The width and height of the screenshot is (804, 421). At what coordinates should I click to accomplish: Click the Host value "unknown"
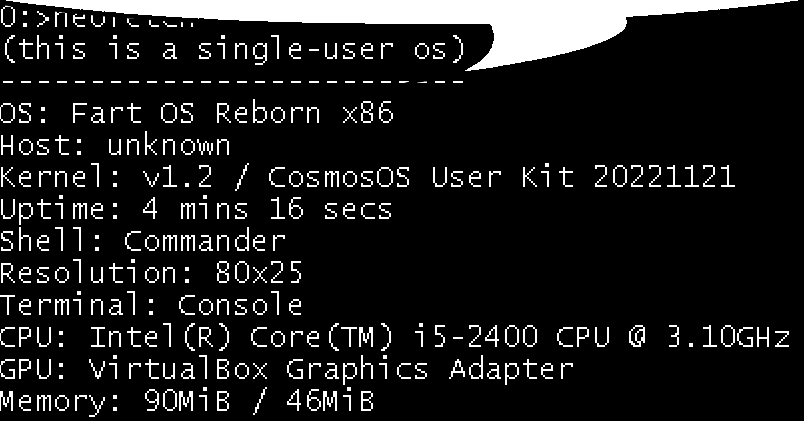[x=169, y=145]
